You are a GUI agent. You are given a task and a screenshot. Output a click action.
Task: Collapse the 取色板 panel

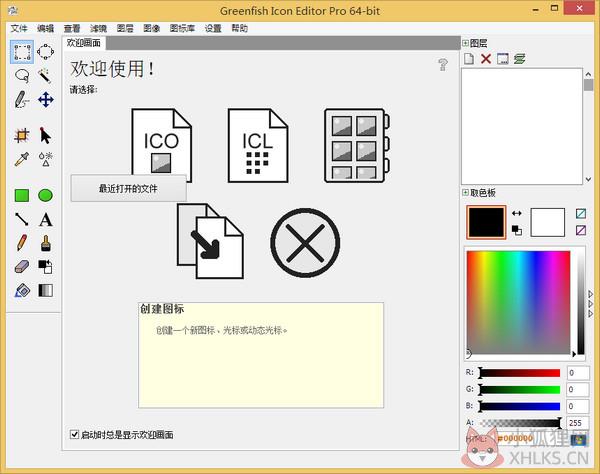click(466, 192)
